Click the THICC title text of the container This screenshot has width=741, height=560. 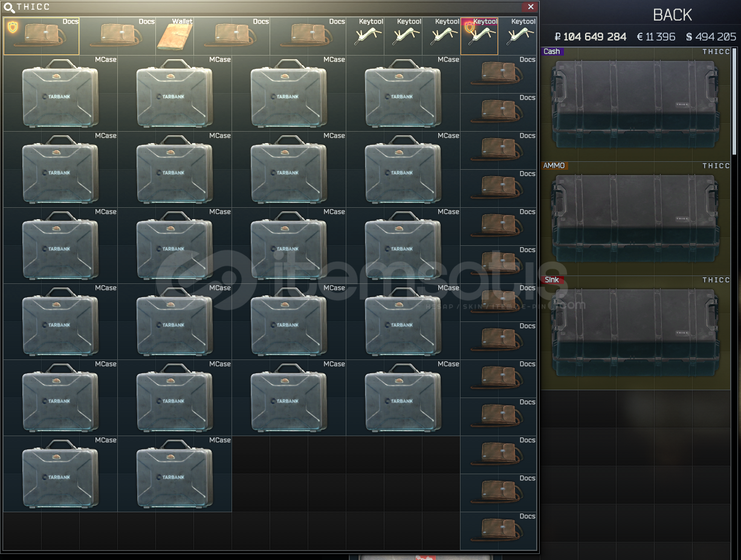tap(33, 7)
